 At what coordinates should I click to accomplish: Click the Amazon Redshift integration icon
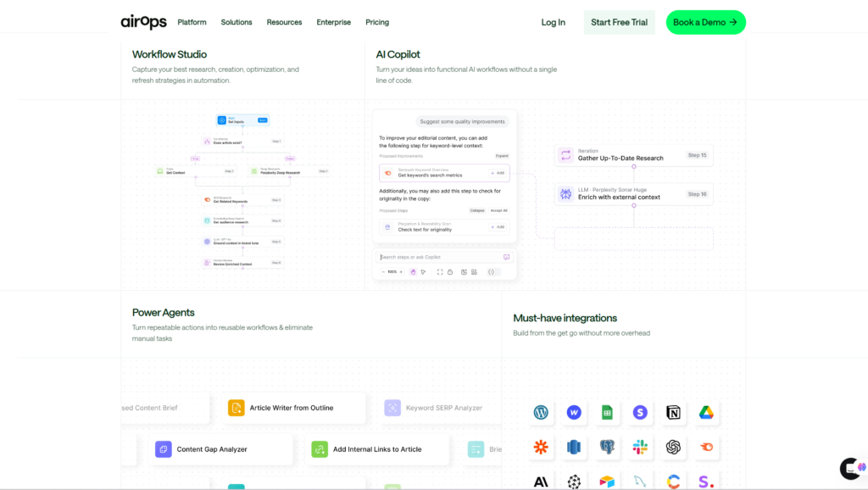[x=574, y=447]
